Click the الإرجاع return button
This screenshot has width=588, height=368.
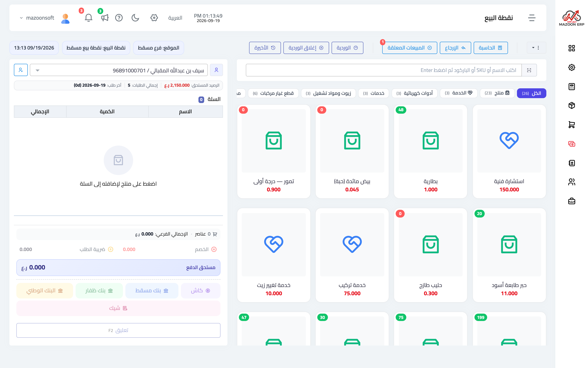coord(455,48)
